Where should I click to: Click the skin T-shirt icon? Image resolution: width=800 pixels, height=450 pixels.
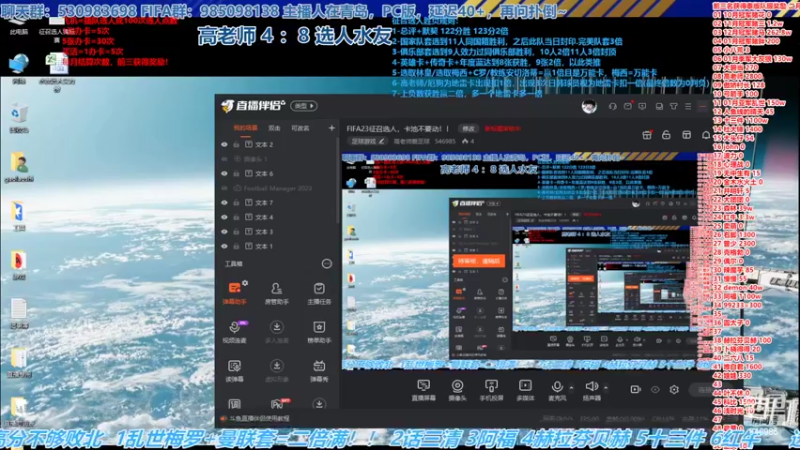(x=673, y=106)
